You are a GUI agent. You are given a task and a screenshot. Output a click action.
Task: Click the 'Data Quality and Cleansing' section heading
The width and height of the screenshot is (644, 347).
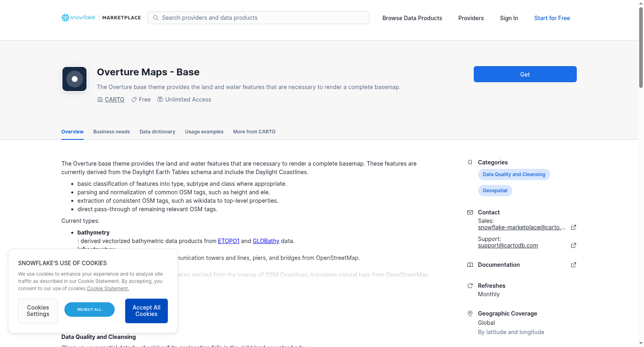99,337
